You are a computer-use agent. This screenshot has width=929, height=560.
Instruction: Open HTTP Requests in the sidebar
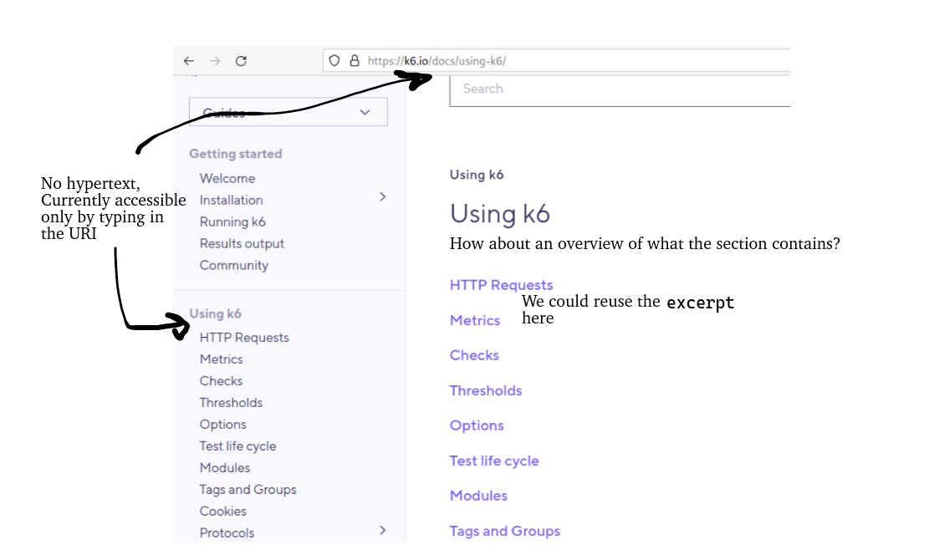(x=244, y=338)
